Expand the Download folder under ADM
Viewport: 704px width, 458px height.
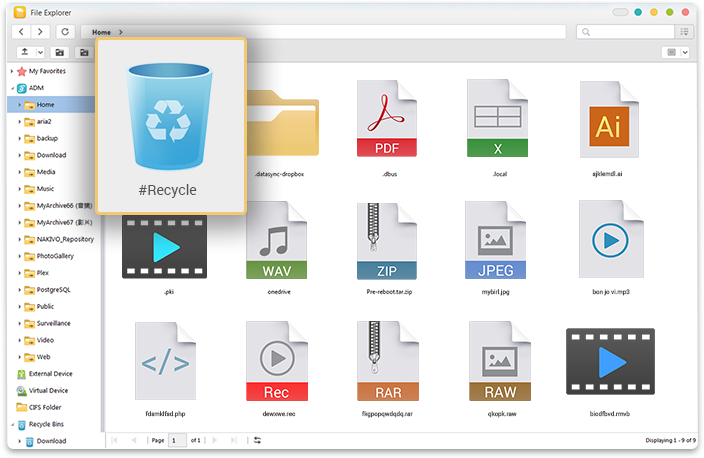(x=19, y=155)
